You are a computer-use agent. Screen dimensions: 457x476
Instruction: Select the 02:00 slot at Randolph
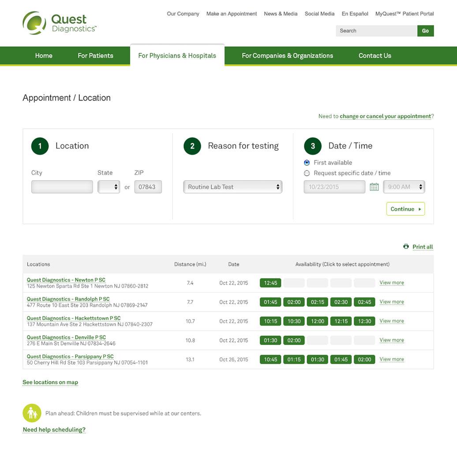[294, 302]
